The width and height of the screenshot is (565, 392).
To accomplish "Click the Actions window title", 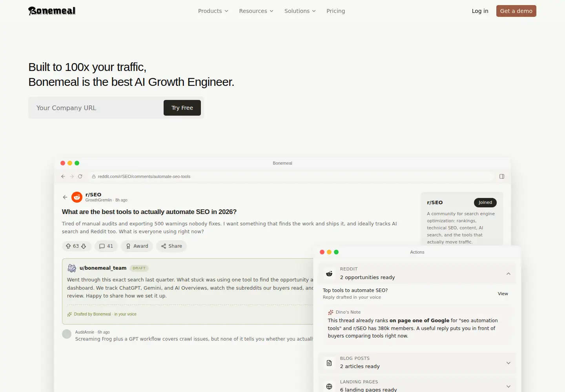I will 417,252.
